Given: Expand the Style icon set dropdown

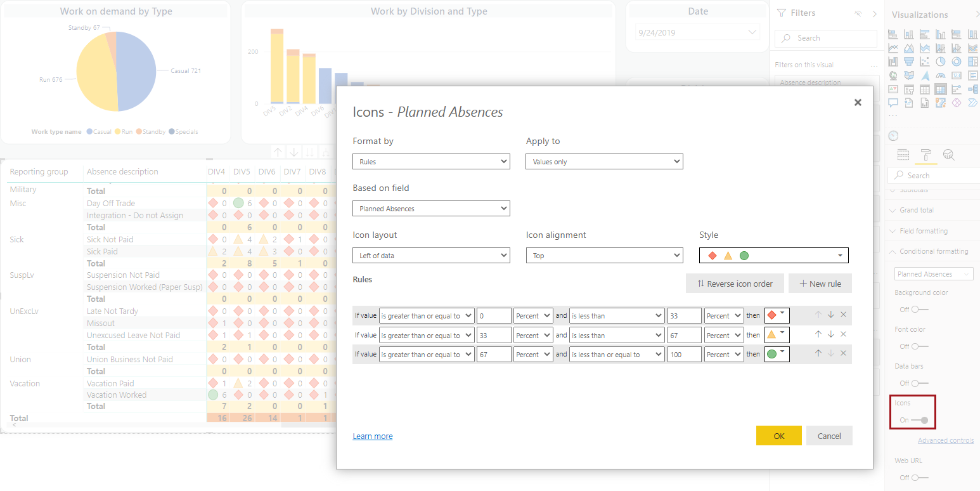Looking at the screenshot, I should click(x=774, y=256).
